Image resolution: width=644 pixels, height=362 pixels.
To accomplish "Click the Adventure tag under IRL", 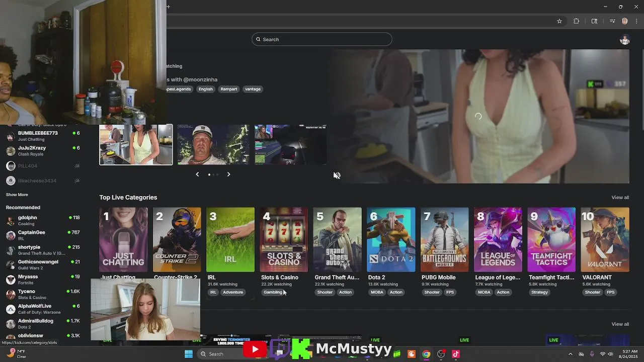I will point(233,292).
